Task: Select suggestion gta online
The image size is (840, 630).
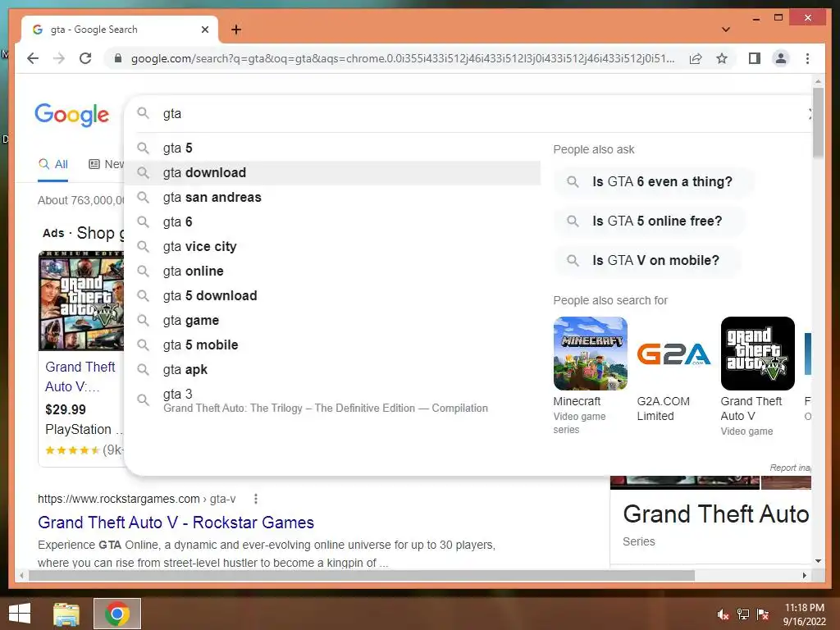Action: (x=333, y=271)
